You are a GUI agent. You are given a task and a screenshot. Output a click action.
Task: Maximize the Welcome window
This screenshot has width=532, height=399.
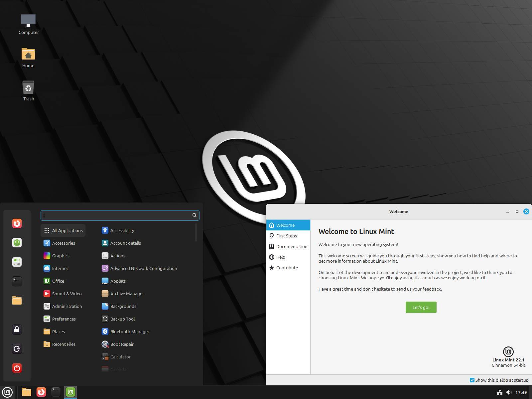(x=517, y=211)
